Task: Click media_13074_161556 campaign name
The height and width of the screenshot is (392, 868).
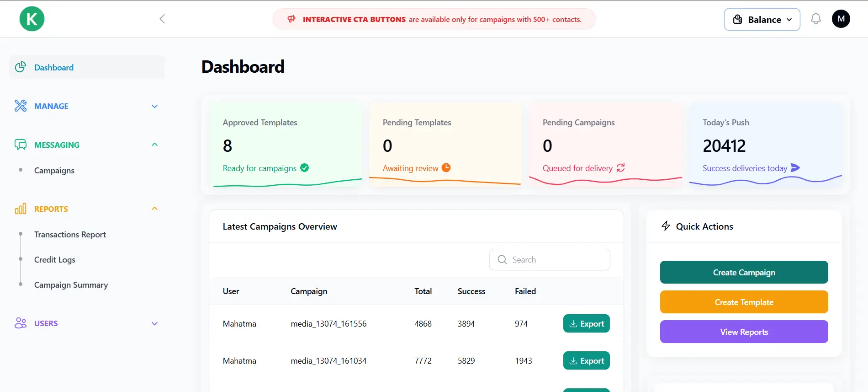Action: (328, 323)
